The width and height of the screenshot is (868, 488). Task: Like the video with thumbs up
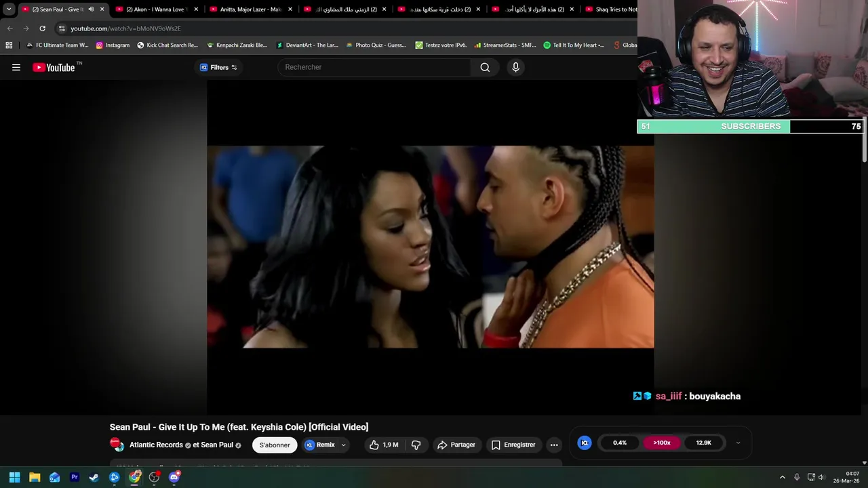pyautogui.click(x=383, y=445)
